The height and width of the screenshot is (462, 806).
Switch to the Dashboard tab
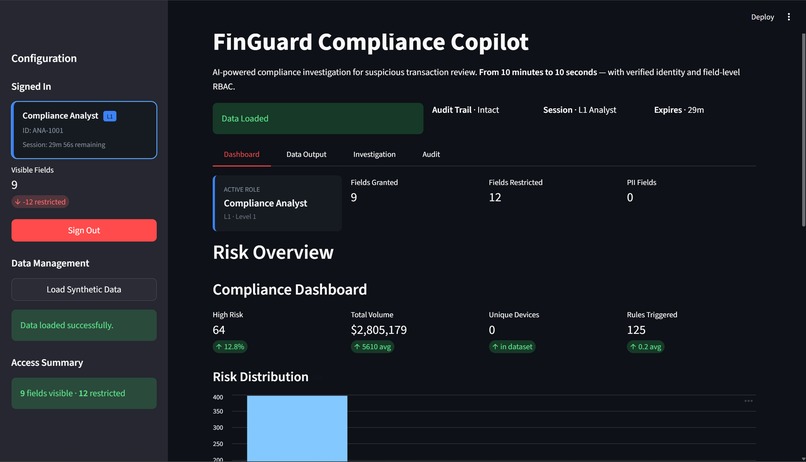(241, 154)
